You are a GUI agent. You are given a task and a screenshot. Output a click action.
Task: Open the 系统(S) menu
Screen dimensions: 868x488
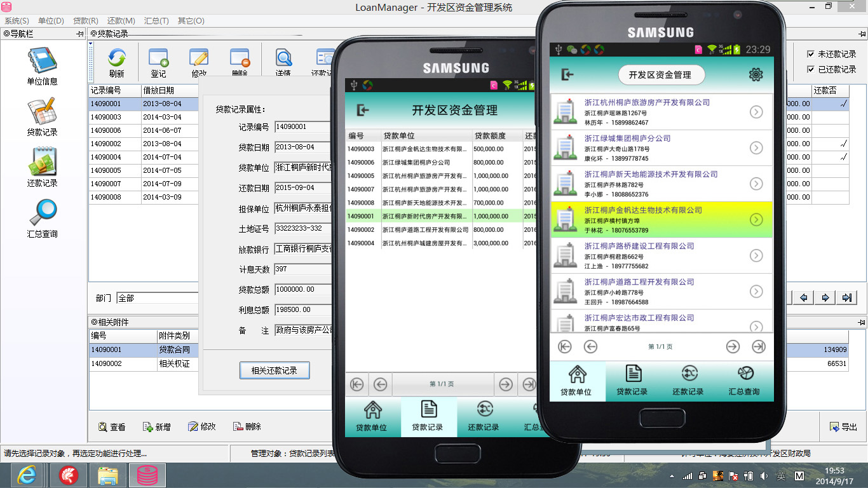coord(17,21)
